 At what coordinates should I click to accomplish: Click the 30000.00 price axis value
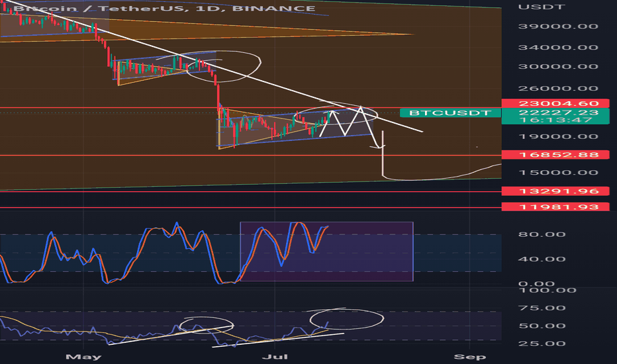click(x=558, y=66)
